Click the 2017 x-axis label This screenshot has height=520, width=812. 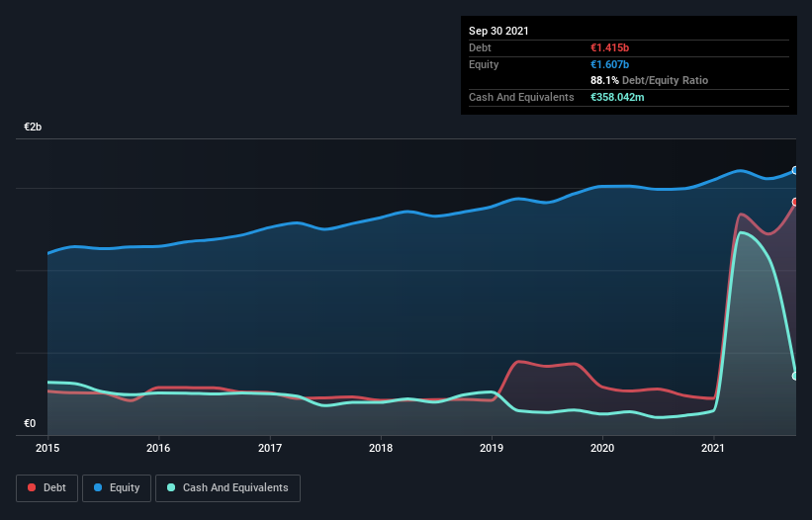pos(270,448)
